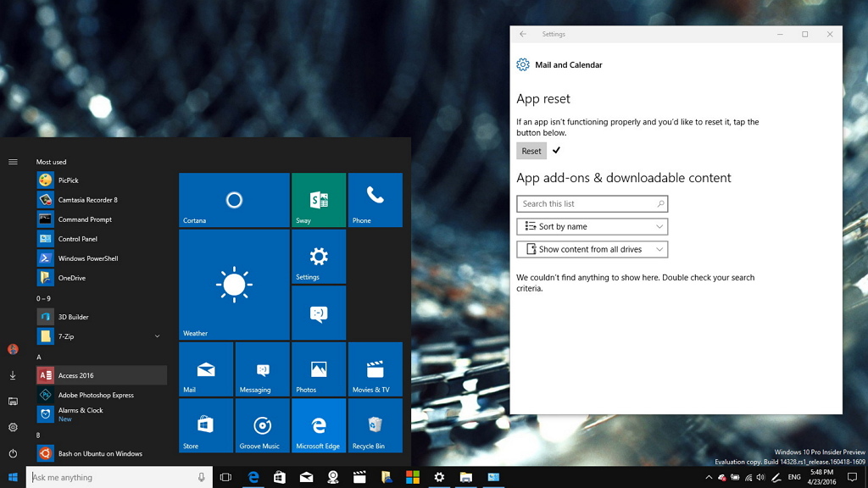Open the Photos tile
The image size is (868, 488).
point(319,369)
